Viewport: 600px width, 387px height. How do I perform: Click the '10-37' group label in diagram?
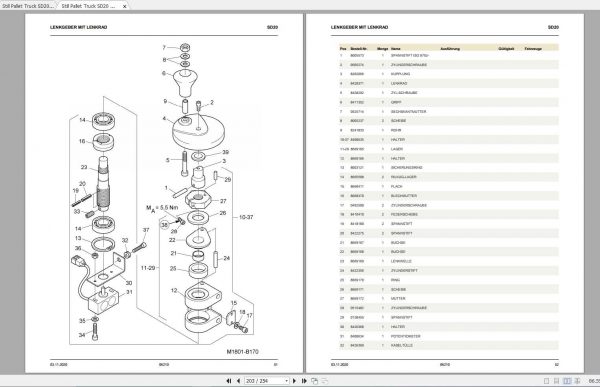pyautogui.click(x=246, y=217)
